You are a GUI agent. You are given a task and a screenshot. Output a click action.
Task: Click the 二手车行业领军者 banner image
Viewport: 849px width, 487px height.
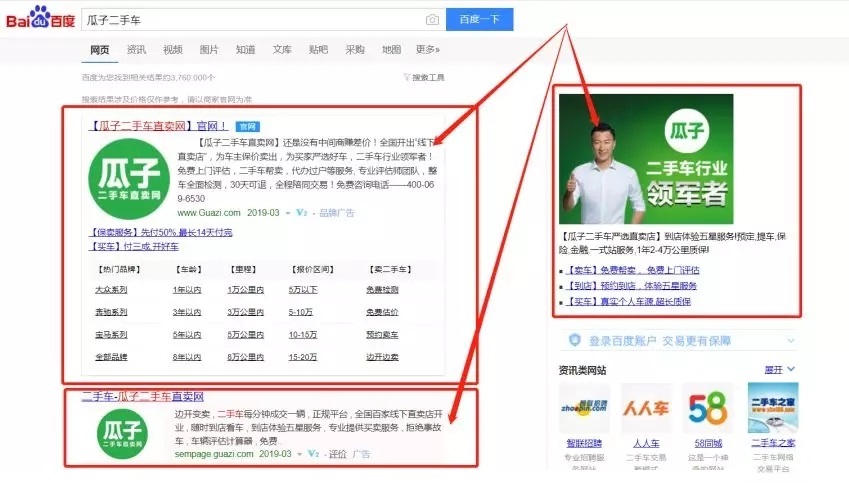[646, 159]
